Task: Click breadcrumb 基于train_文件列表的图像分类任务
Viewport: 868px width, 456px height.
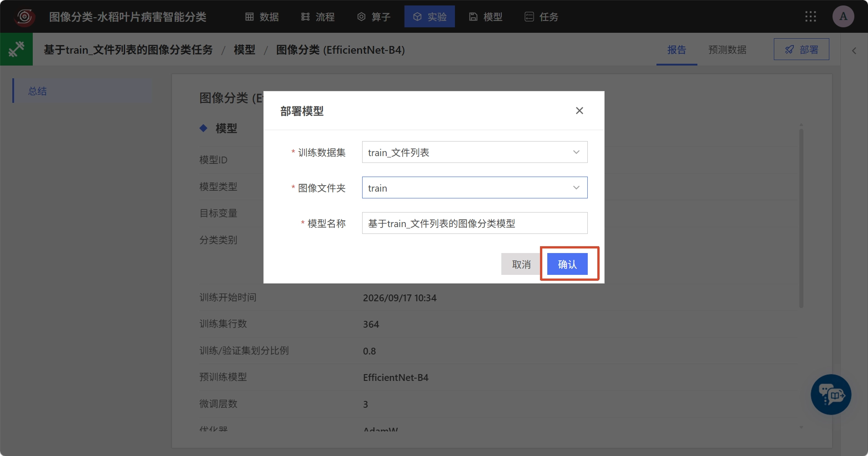Action: tap(128, 50)
